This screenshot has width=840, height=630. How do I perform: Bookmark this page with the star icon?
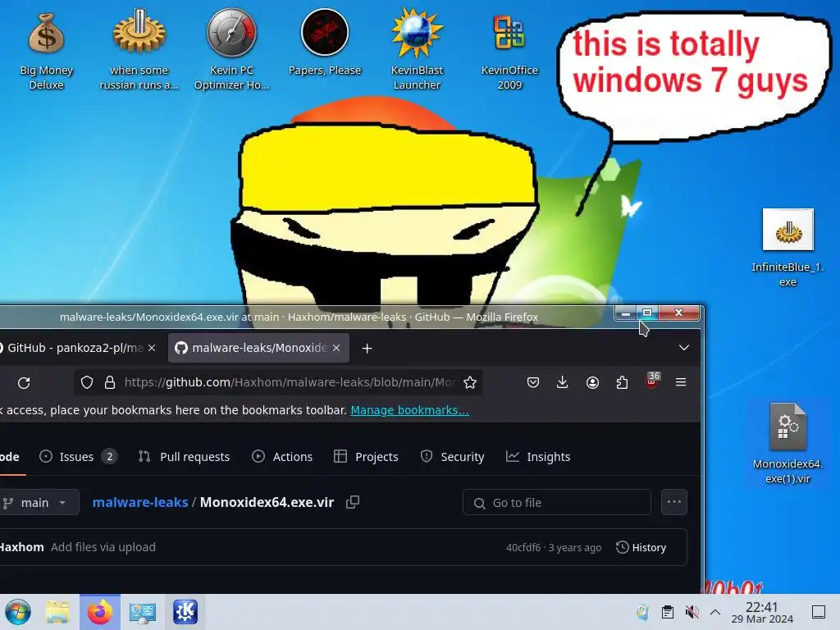(470, 382)
